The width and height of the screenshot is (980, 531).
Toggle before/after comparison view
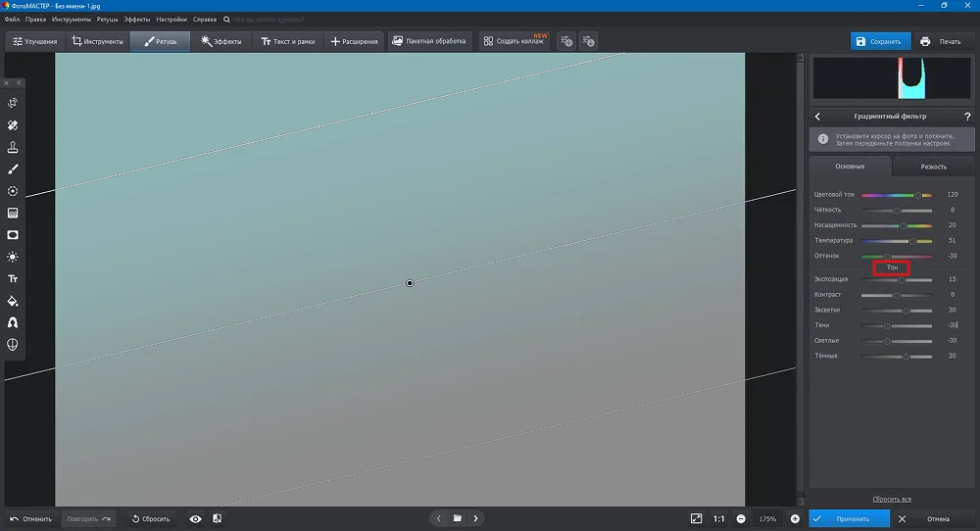[217, 518]
